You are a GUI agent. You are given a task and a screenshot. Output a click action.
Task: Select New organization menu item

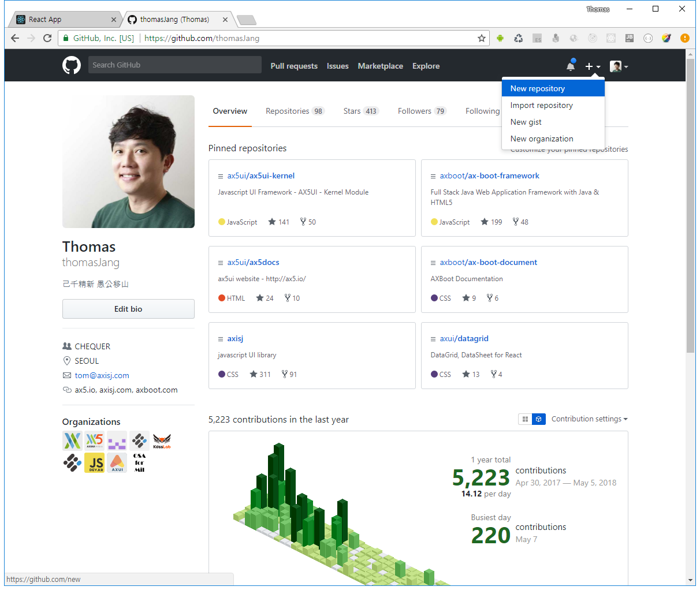tap(553, 139)
